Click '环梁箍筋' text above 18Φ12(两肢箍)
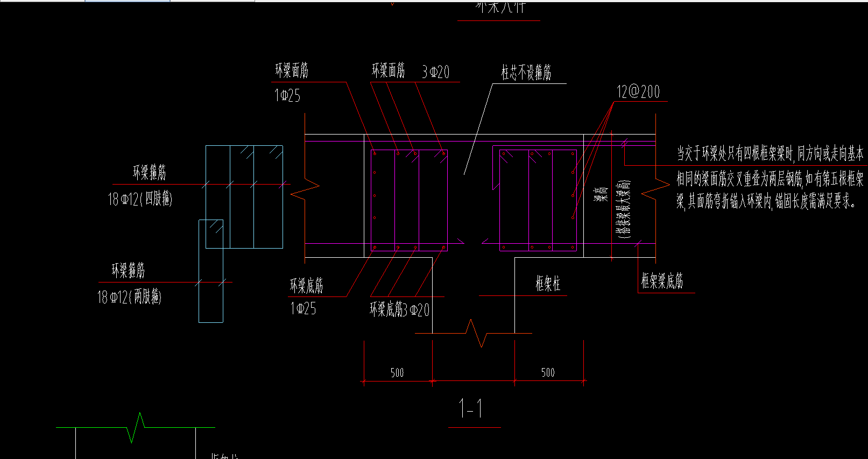This screenshot has height=459, width=868. click(x=128, y=270)
